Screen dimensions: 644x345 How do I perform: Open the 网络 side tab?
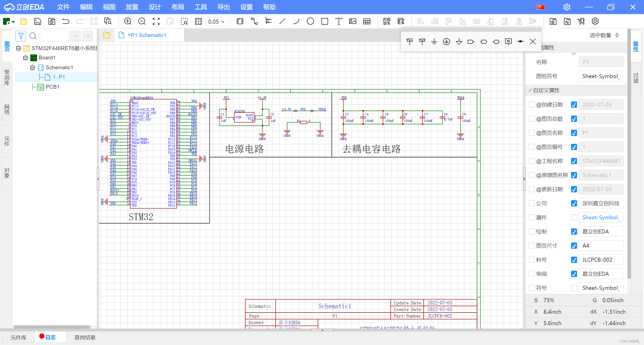point(7,110)
